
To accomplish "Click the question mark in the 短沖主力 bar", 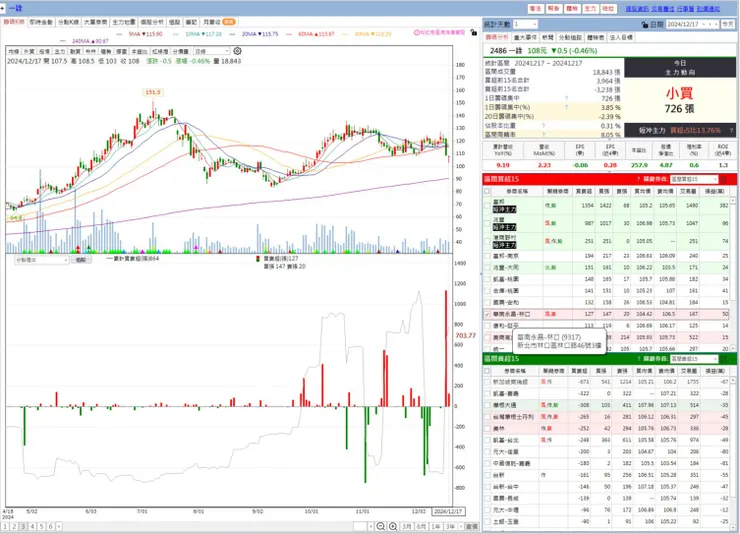I will click(732, 130).
